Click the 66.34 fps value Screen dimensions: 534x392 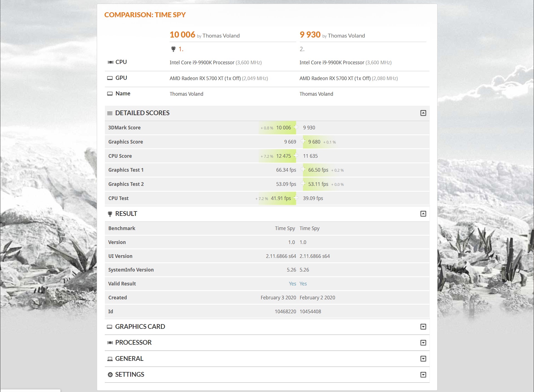point(286,170)
